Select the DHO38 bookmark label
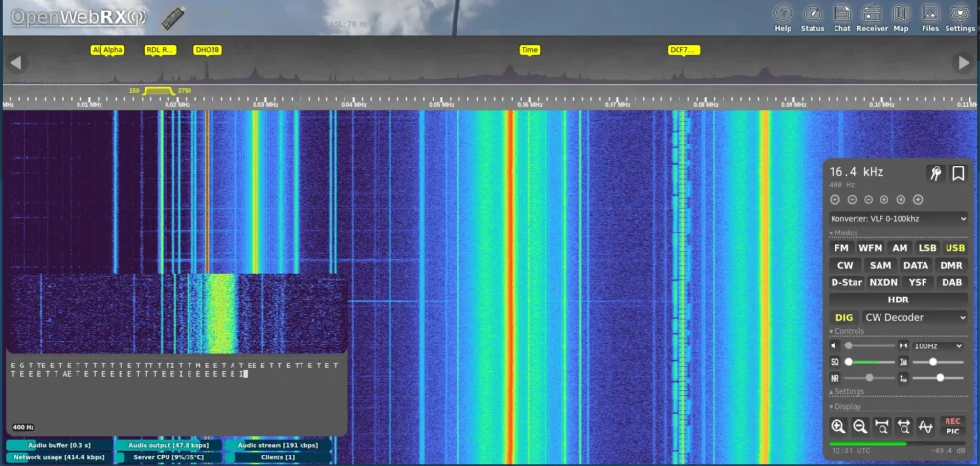Image resolution: width=980 pixels, height=466 pixels. (208, 49)
